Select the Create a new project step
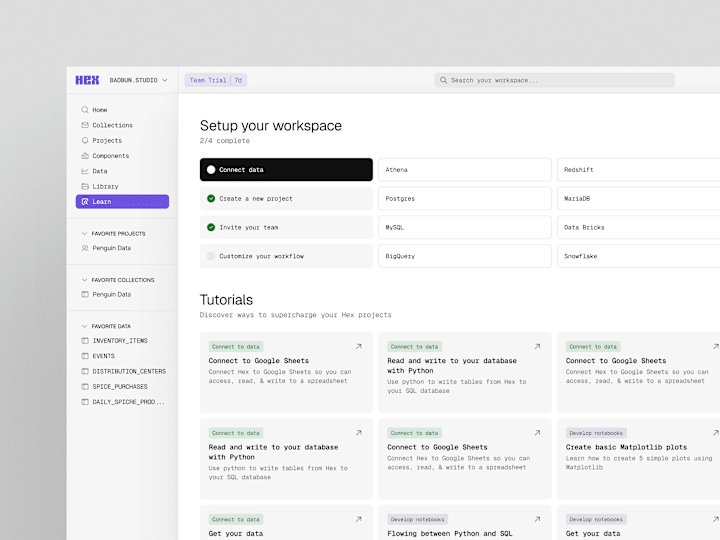This screenshot has height=540, width=720. click(286, 198)
